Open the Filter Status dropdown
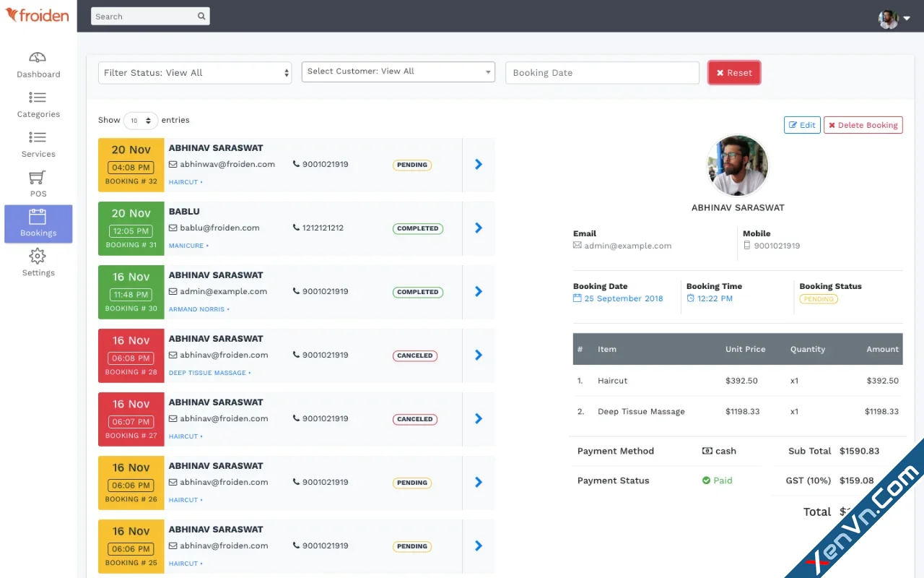Screen dimensions: 924x578 coord(194,72)
